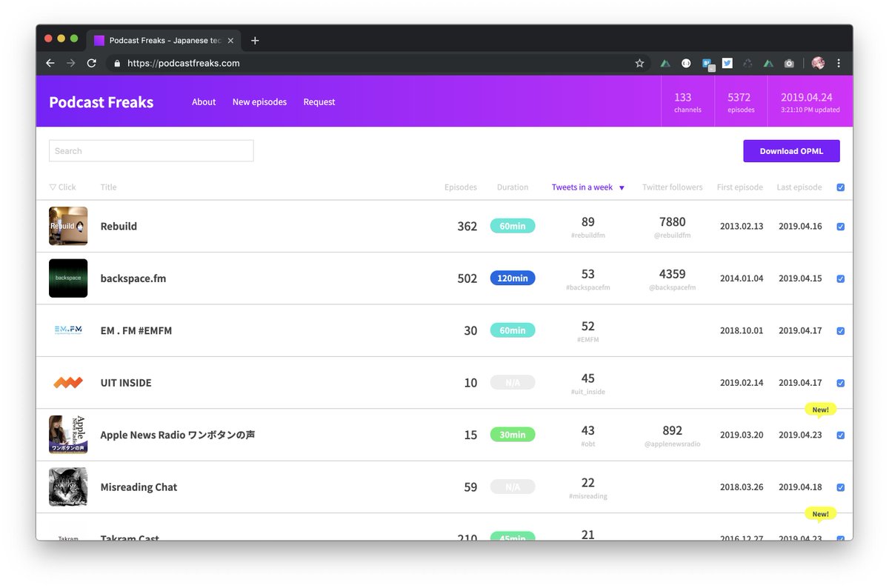Go to New episodes
The image size is (889, 588).
tap(259, 102)
